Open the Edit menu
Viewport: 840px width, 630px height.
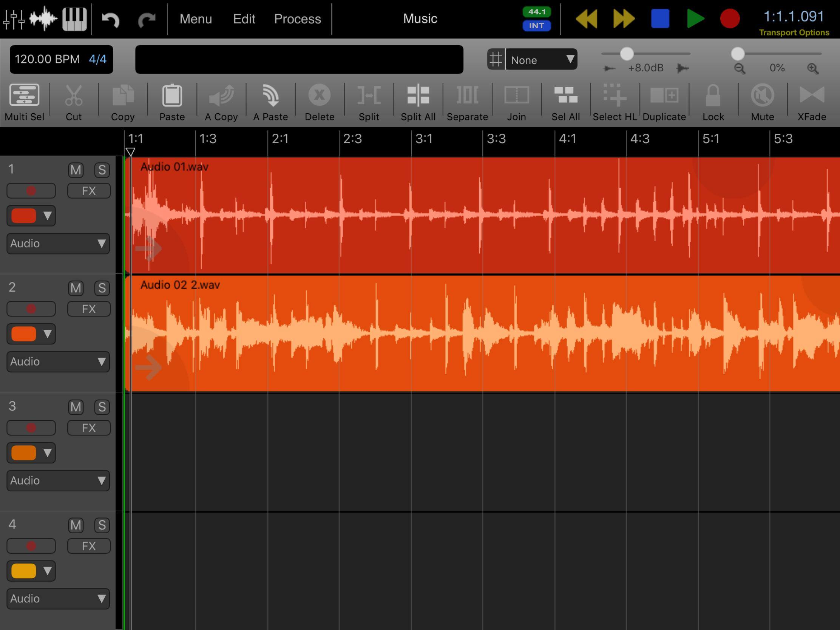(x=244, y=19)
